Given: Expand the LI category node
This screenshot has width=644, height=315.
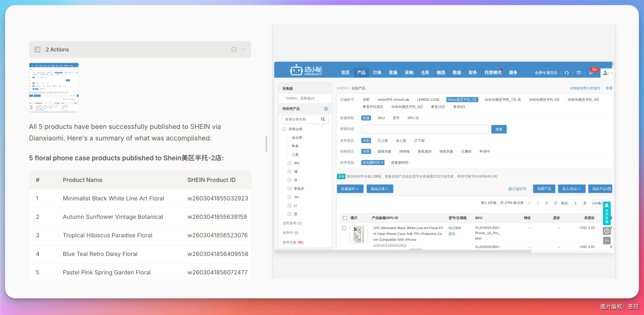Looking at the screenshot, I should (290, 205).
